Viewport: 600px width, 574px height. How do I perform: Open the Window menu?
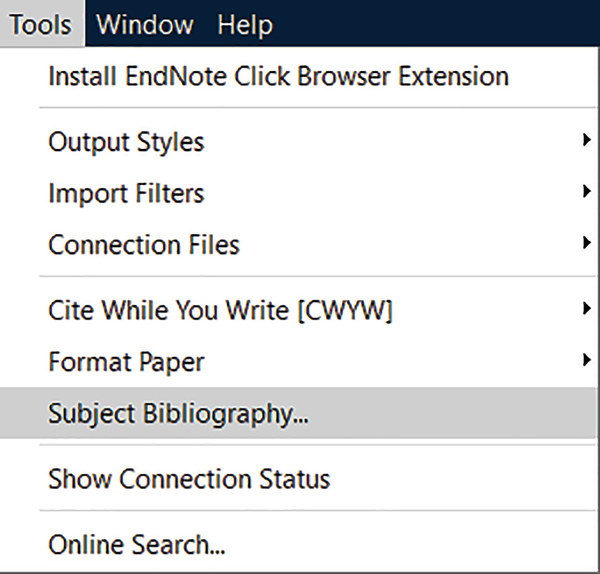[145, 24]
